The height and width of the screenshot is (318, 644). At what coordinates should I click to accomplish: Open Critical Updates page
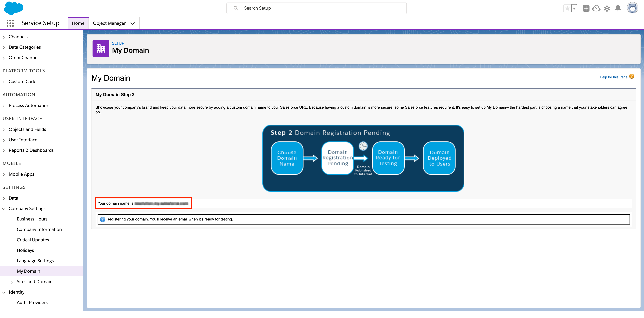pos(33,240)
